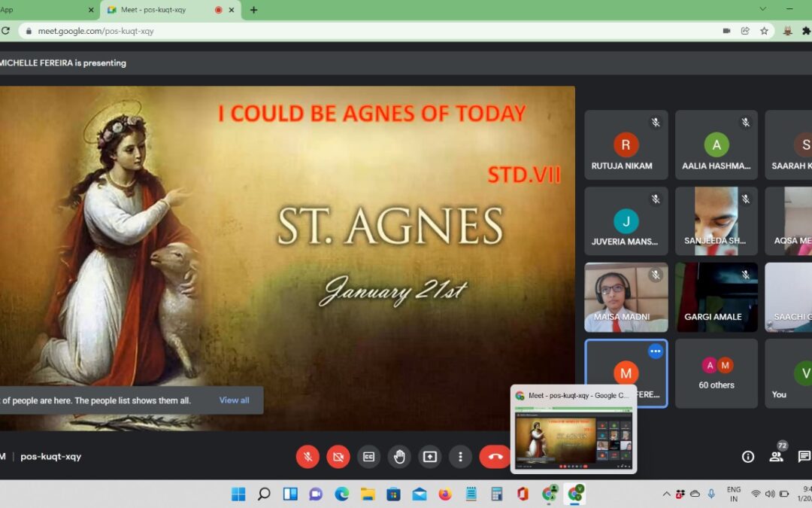This screenshot has height=508, width=812.
Task: Raise your hand in the meeting
Action: coord(399,457)
